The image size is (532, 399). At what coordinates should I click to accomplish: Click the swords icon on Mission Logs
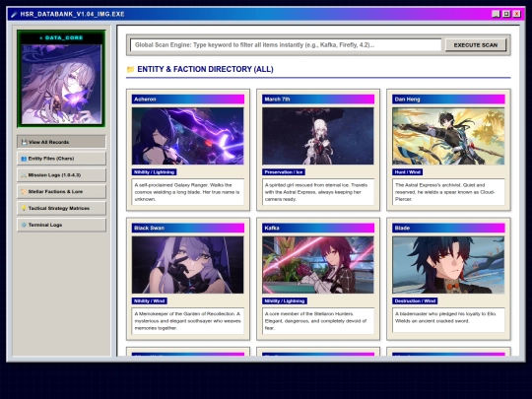pos(24,175)
